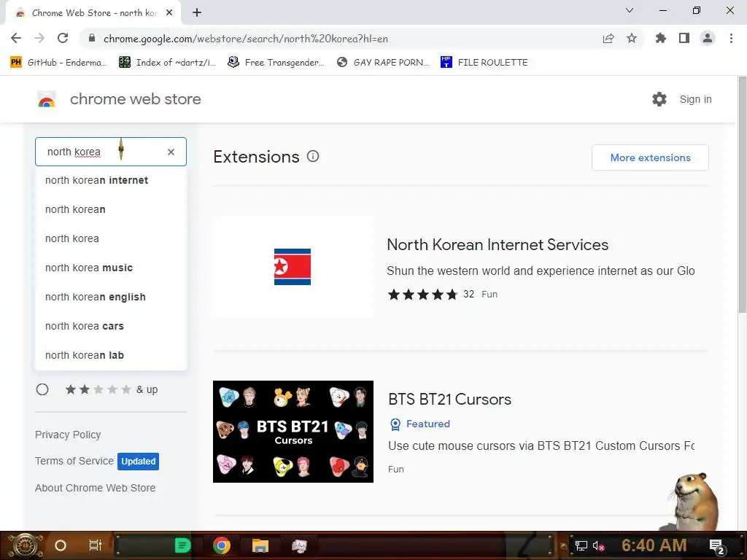Choose the suggestion north korean
Viewport: 747px width, 560px height.
pyautogui.click(x=111, y=209)
